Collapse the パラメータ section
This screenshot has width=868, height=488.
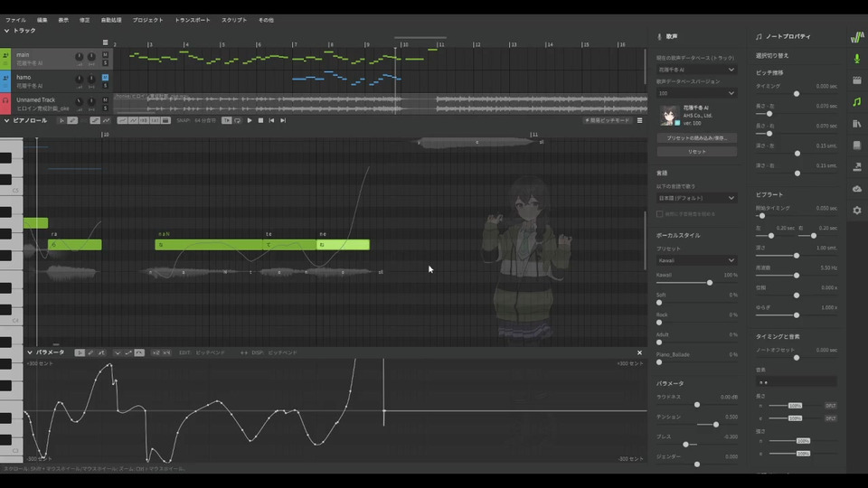30,352
